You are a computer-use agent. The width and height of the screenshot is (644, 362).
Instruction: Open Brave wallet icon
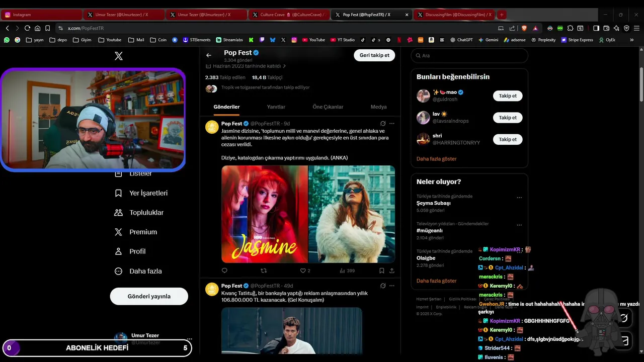(606, 28)
